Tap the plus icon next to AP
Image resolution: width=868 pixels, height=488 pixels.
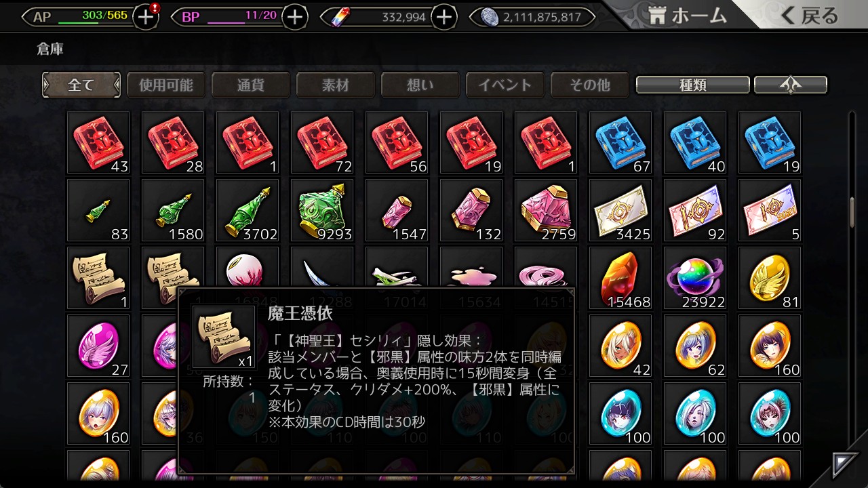[x=146, y=17]
